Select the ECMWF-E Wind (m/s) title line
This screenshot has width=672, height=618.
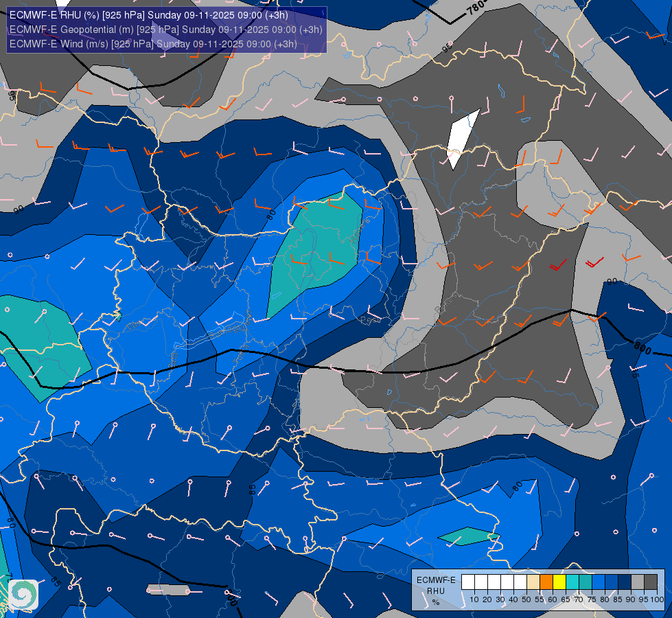(153, 44)
